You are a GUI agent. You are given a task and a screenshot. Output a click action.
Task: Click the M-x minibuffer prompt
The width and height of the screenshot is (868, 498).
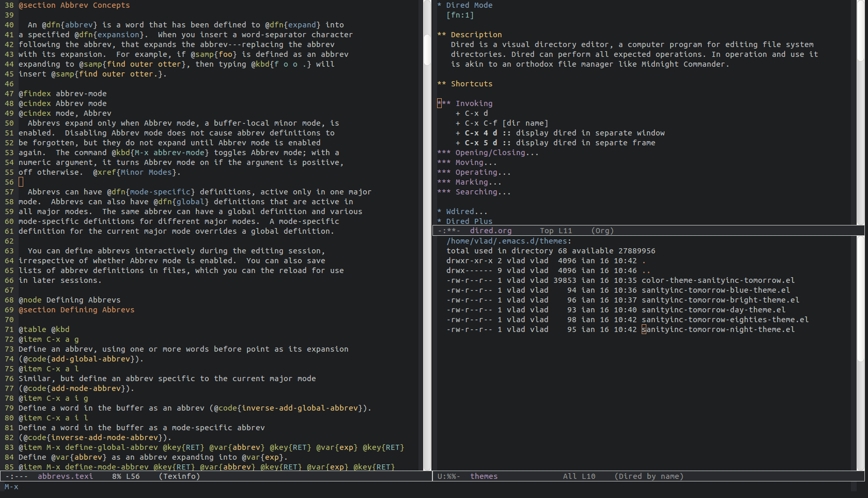11,487
